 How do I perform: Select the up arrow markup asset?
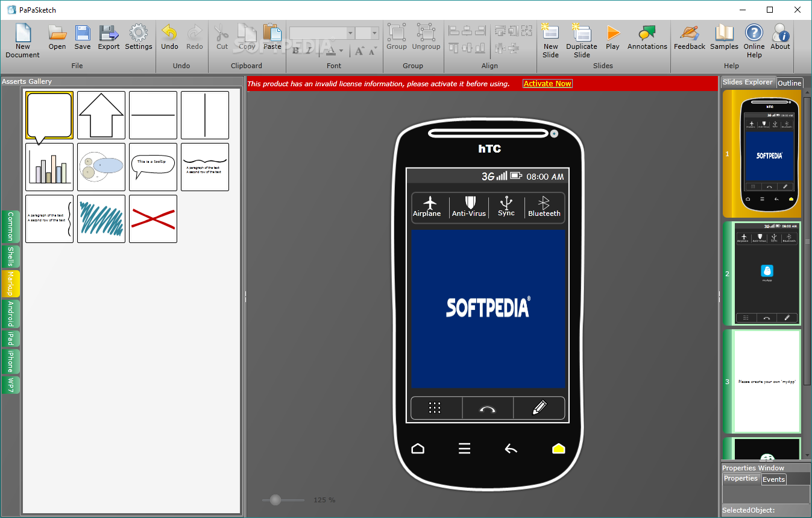click(x=101, y=115)
